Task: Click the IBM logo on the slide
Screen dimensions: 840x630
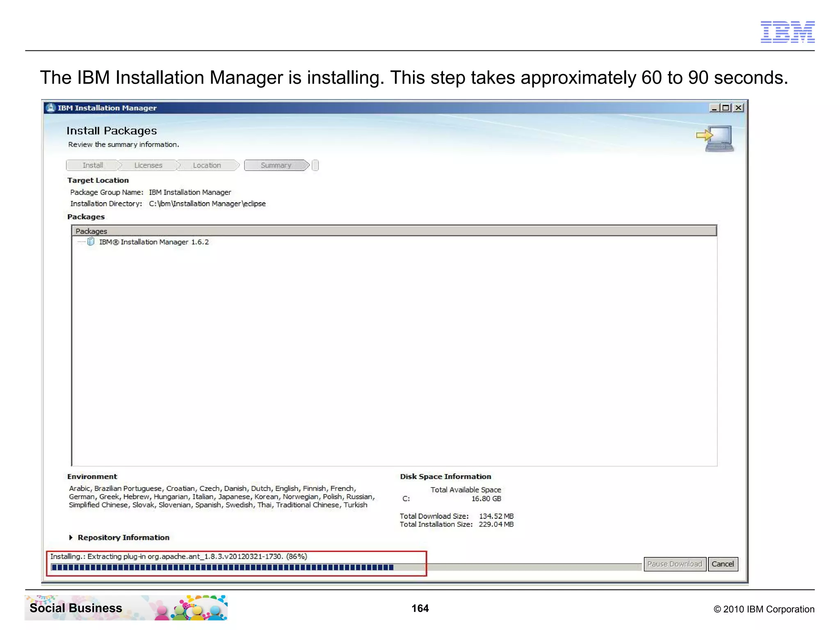Action: (x=787, y=32)
